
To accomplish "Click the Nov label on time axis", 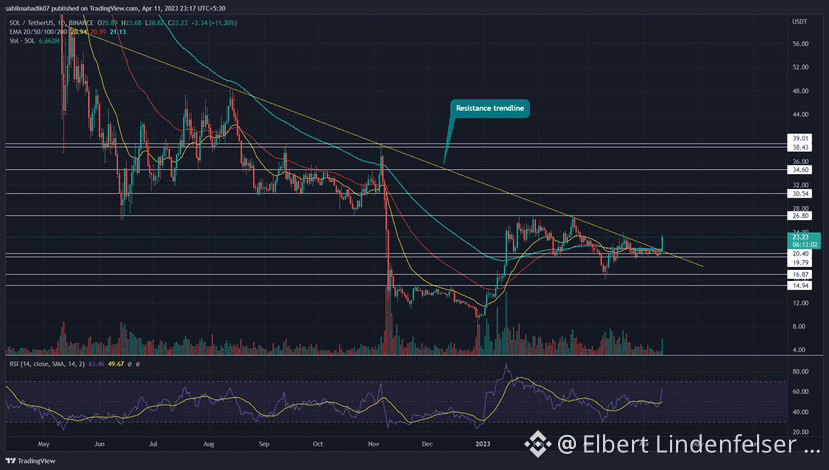I will (x=373, y=444).
